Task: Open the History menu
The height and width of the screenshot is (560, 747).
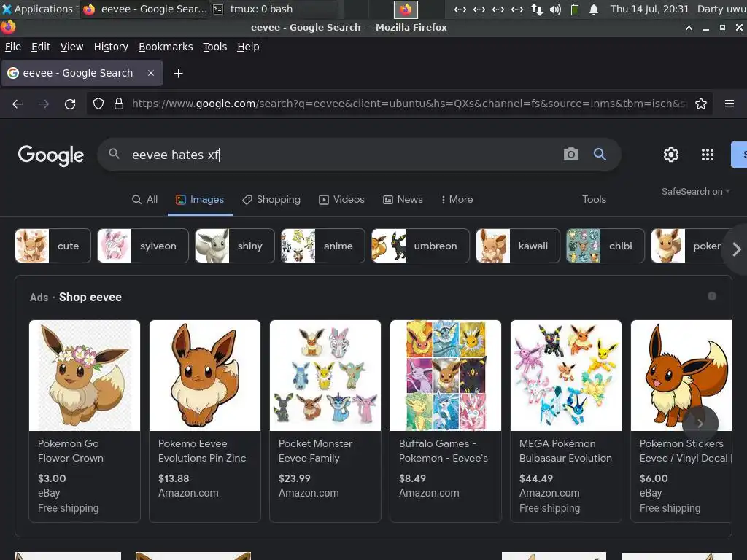Action: click(111, 47)
